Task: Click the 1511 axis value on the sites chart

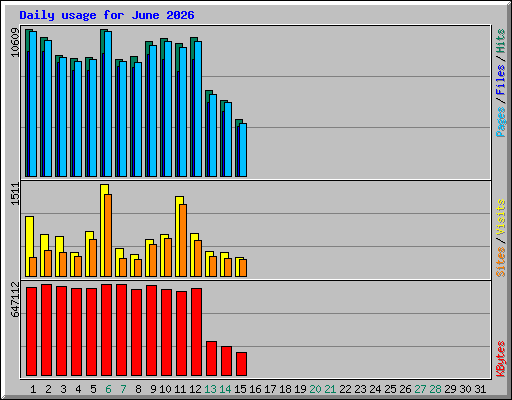Action: 15,194
